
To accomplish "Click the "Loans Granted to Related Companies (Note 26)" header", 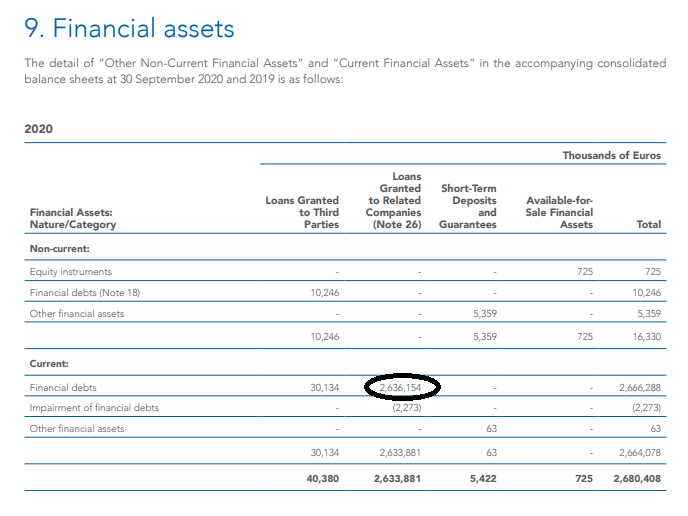I will [394, 201].
